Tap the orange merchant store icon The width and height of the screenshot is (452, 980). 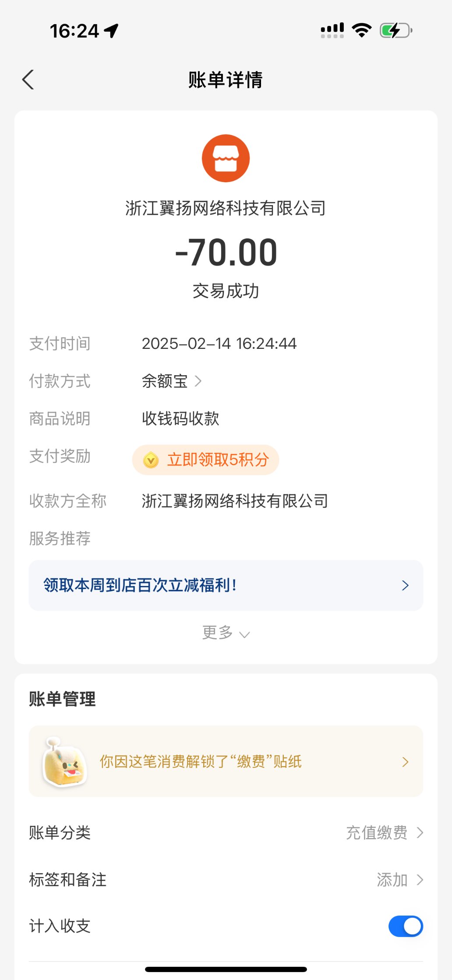pyautogui.click(x=226, y=158)
